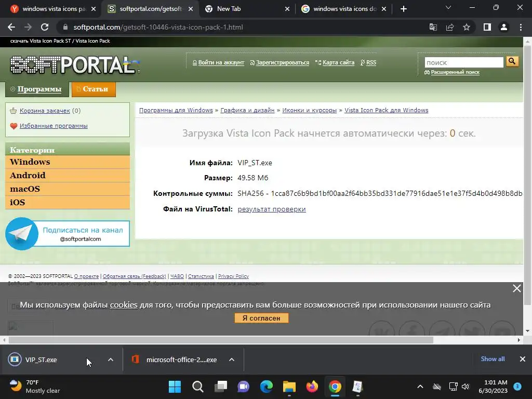Select the macOS category
The image size is (532, 399).
click(x=68, y=189)
